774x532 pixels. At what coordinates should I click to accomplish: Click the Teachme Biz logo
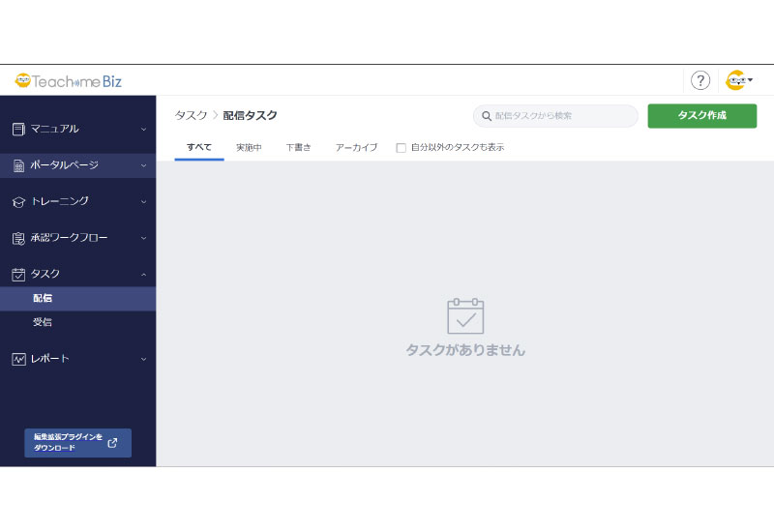pyautogui.click(x=68, y=81)
